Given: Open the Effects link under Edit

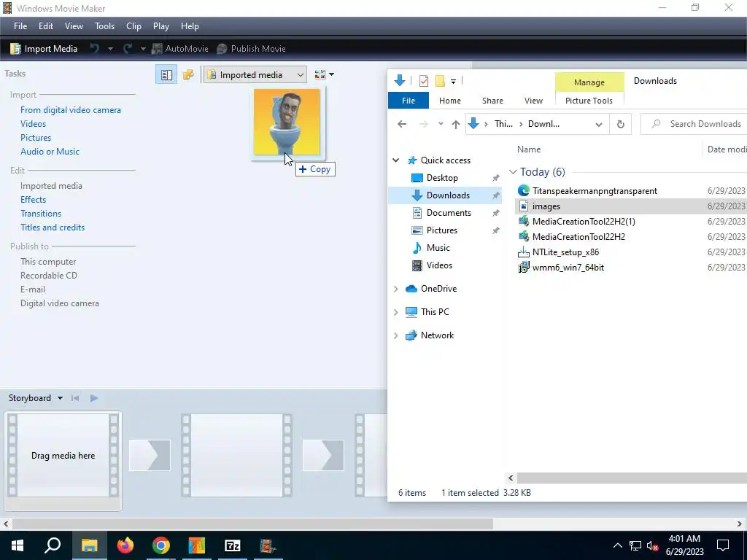Looking at the screenshot, I should [34, 200].
